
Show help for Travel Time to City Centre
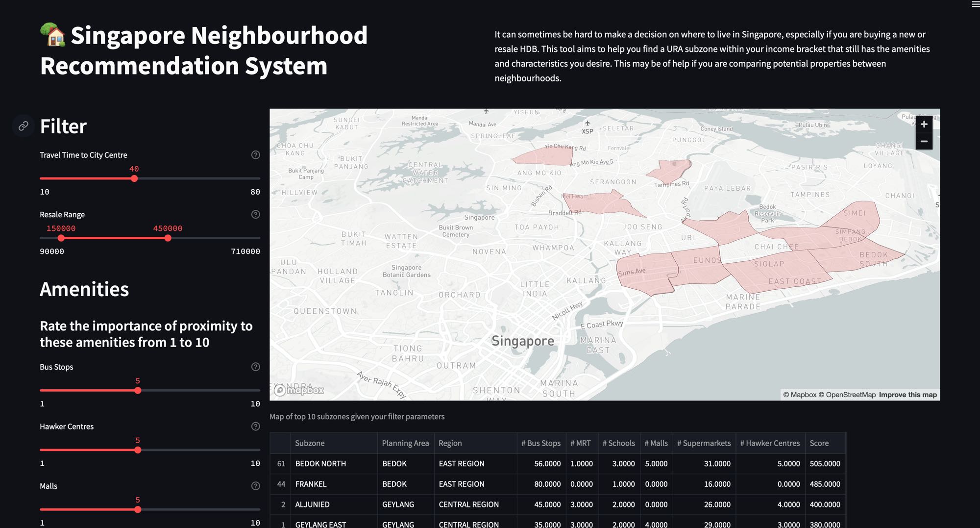255,155
